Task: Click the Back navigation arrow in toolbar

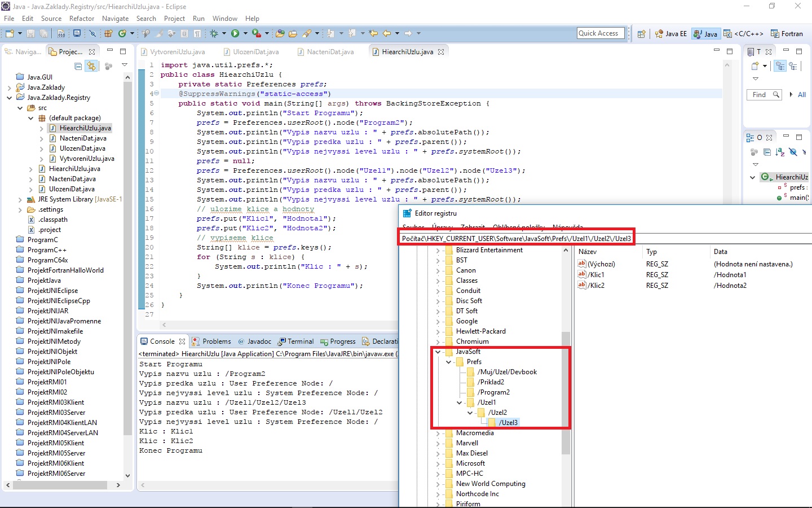Action: 387,34
